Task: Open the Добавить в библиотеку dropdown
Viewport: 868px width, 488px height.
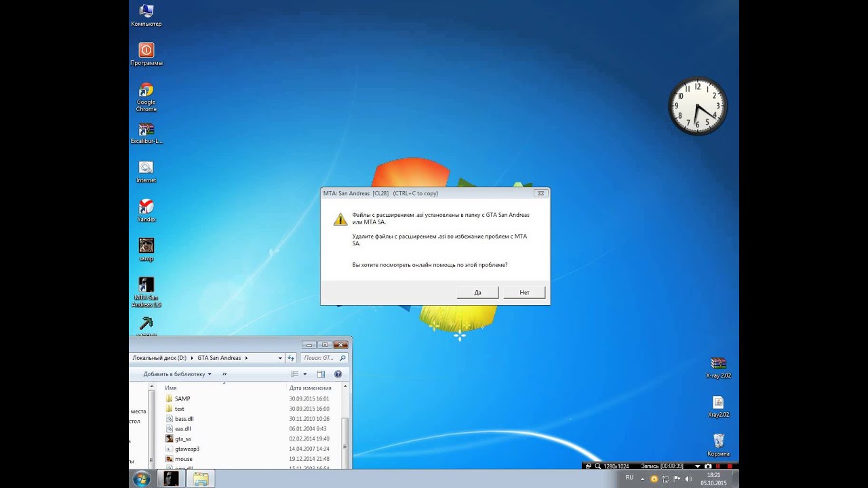Action: click(177, 374)
